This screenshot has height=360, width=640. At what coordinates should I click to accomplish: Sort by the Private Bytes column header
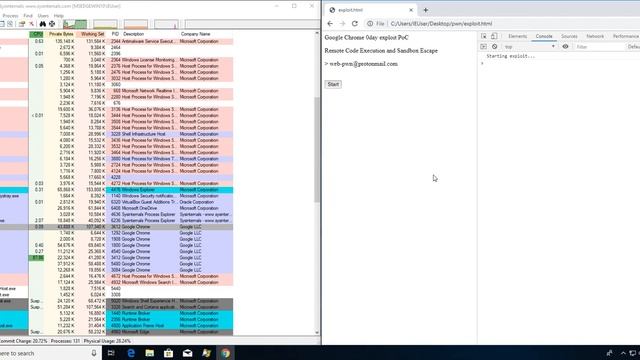[x=60, y=34]
